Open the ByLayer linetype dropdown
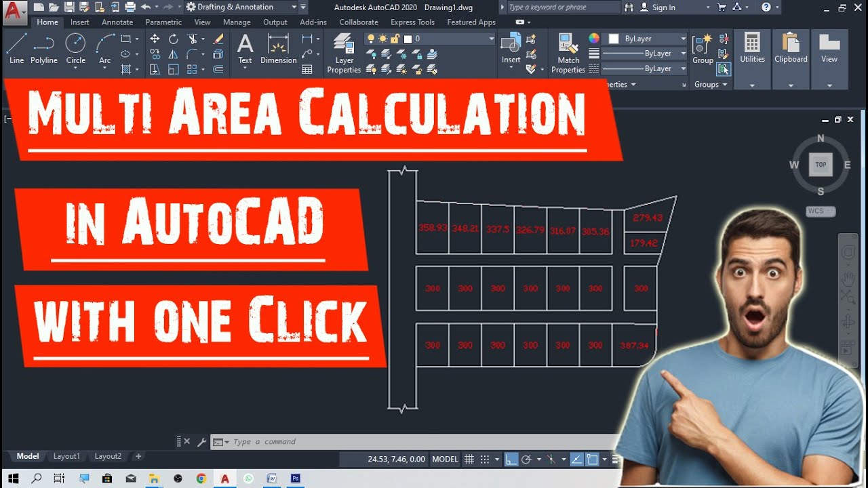The height and width of the screenshot is (488, 868). coord(644,68)
